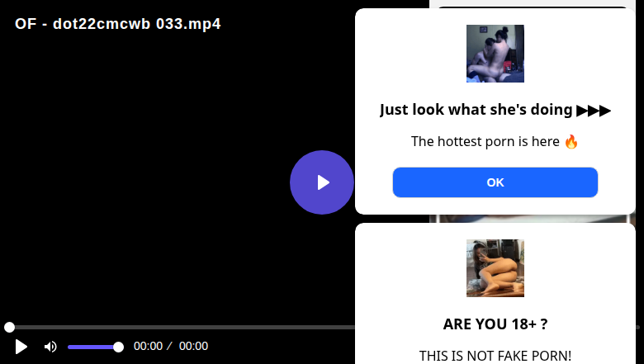Click the current time 00:00 display
This screenshot has height=364, width=644.
(148, 346)
